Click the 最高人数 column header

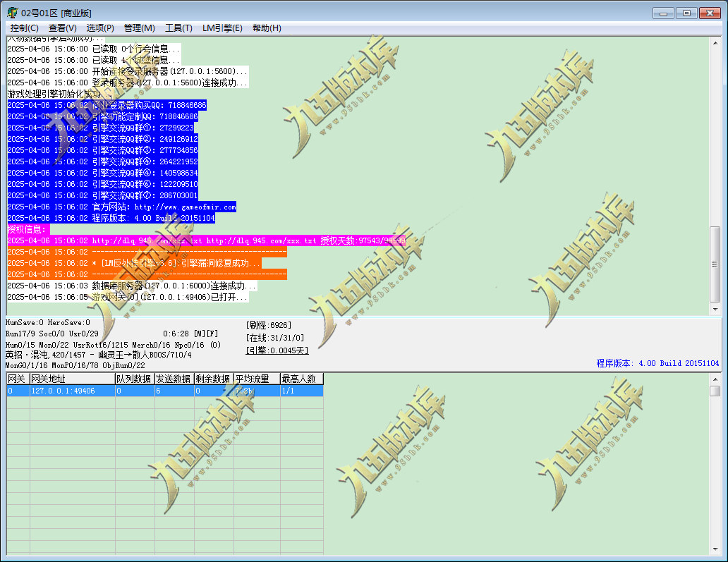click(x=302, y=379)
